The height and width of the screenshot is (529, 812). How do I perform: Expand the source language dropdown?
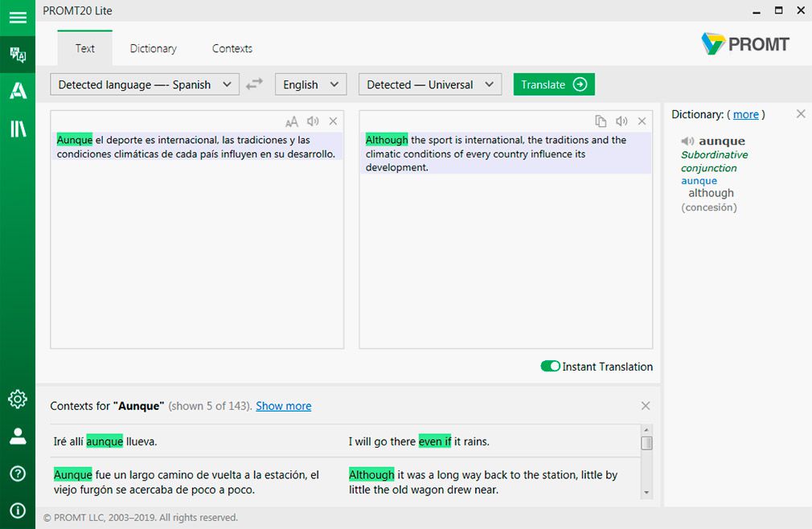pos(145,84)
